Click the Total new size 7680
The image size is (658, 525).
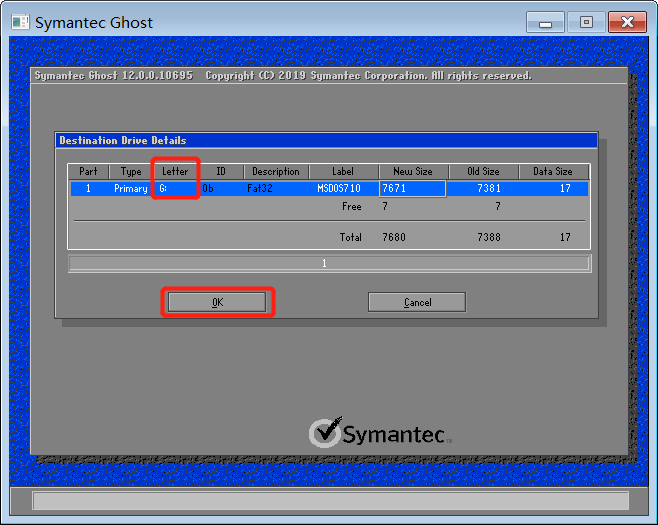[x=394, y=238]
